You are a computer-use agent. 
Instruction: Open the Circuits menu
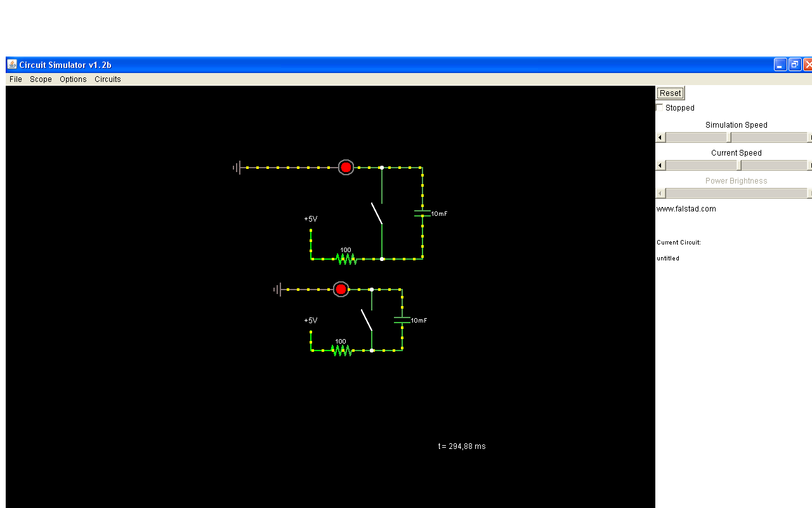click(x=108, y=79)
